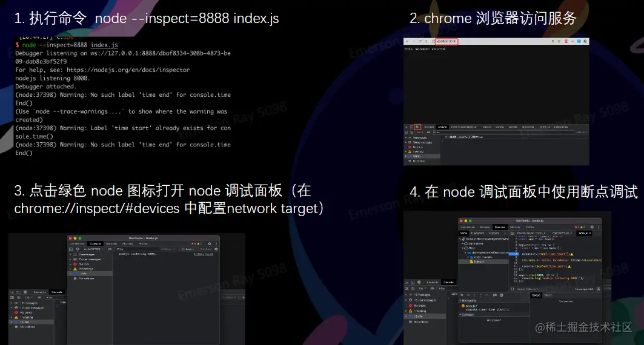Image resolution: width=644 pixels, height=345 pixels.
Task: Click back arrow in step 2 Chrome browser
Action: (x=407, y=41)
